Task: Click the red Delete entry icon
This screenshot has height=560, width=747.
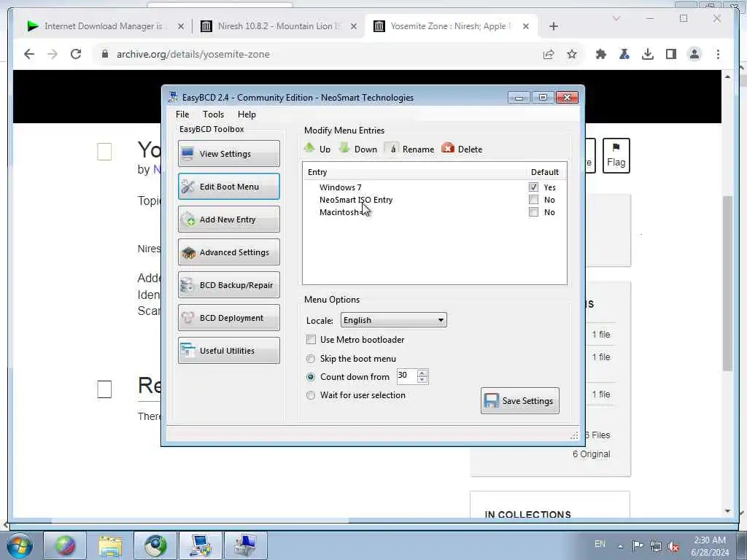Action: click(x=448, y=148)
